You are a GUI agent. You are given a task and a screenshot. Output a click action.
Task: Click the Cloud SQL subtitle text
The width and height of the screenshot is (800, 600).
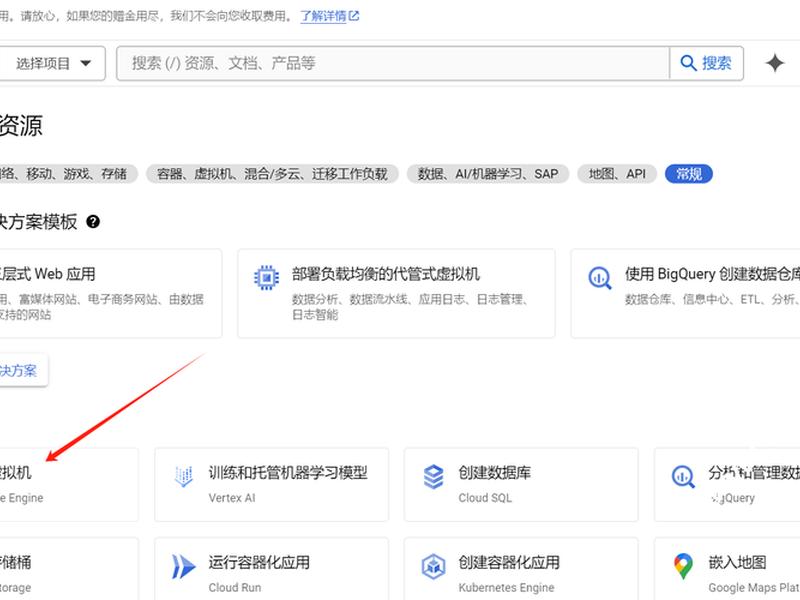coord(485,498)
